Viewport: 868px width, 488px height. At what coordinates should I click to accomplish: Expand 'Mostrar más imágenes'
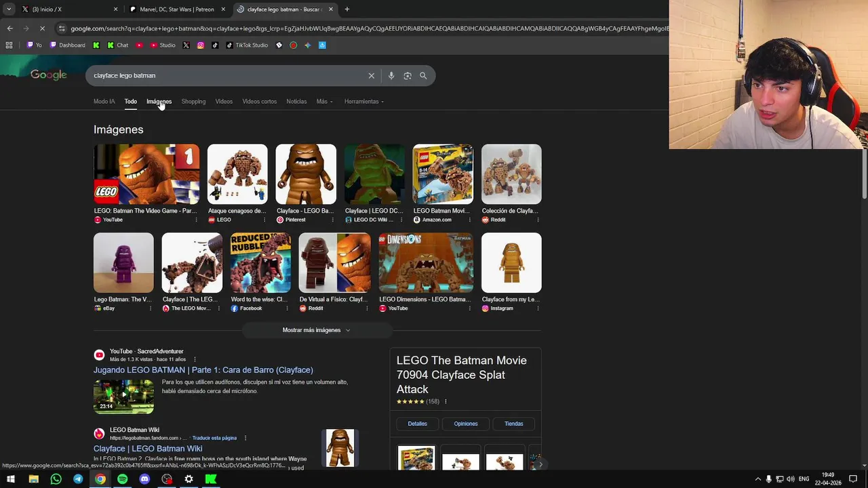pyautogui.click(x=316, y=330)
